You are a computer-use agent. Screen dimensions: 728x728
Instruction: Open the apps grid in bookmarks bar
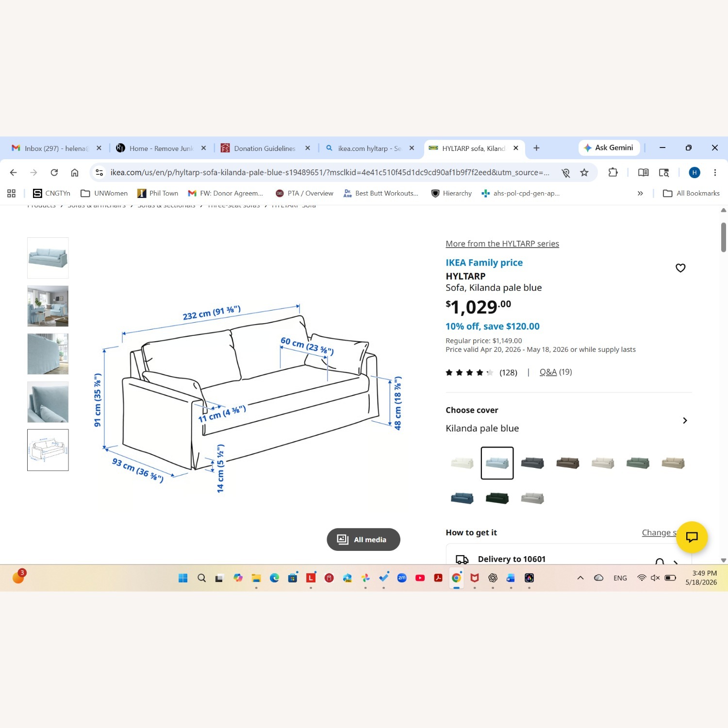[12, 193]
